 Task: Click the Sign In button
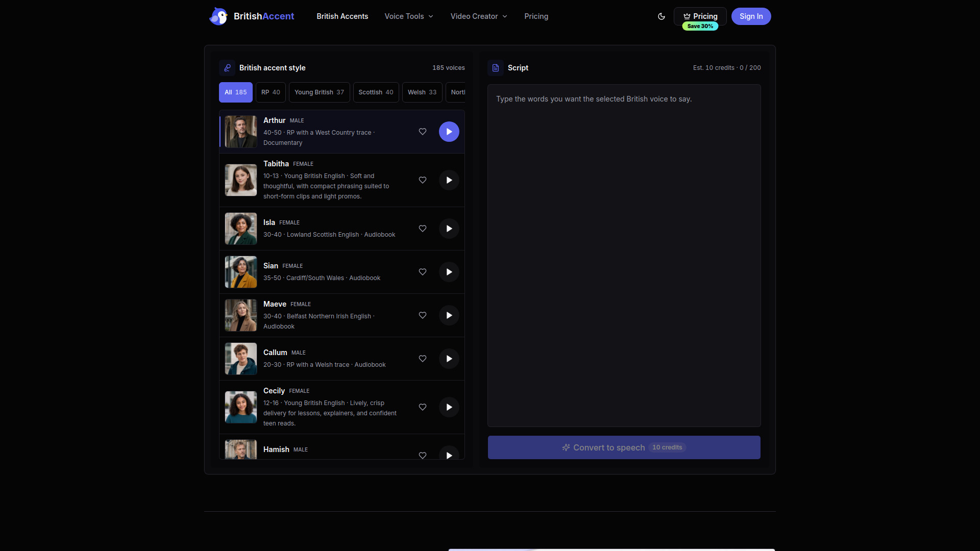coord(751,16)
